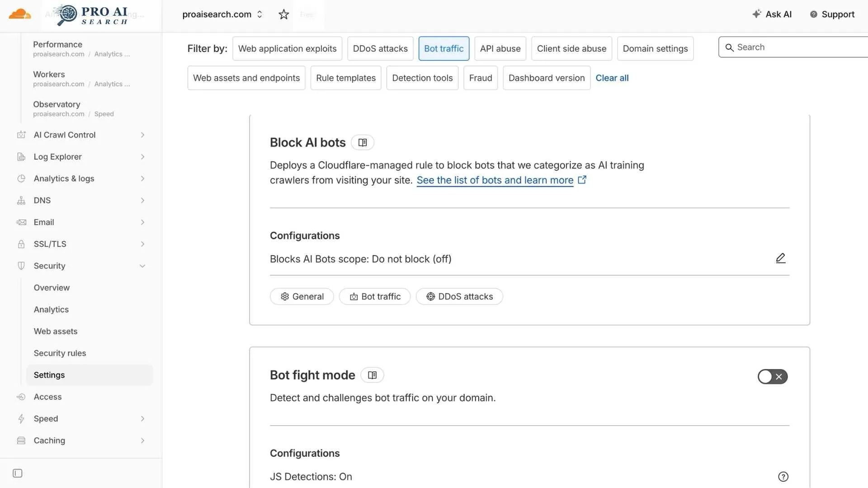Viewport: 868px width, 488px height.
Task: Open the proaisearch.com domain dropdown
Action: click(259, 14)
